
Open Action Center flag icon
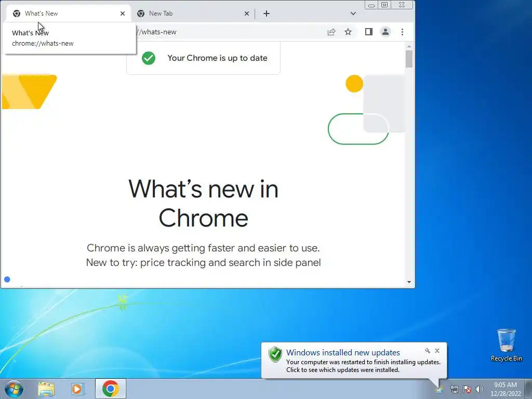pos(467,389)
